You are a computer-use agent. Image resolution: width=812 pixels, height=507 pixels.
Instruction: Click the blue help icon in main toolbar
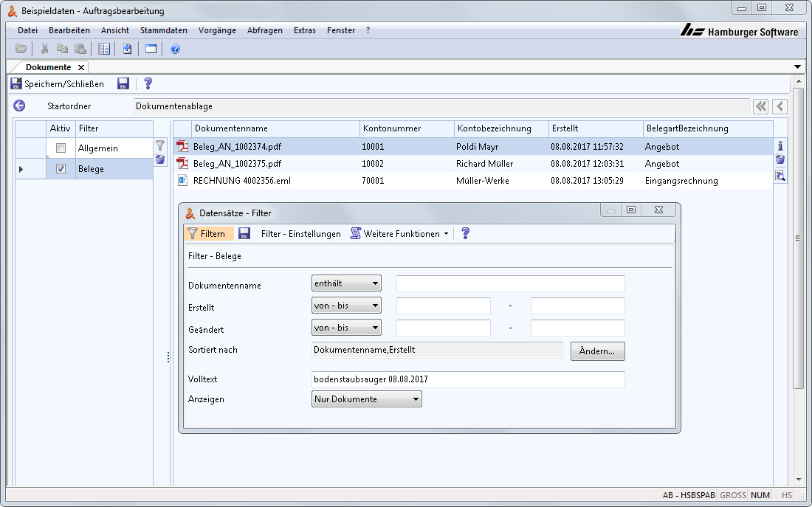point(175,49)
